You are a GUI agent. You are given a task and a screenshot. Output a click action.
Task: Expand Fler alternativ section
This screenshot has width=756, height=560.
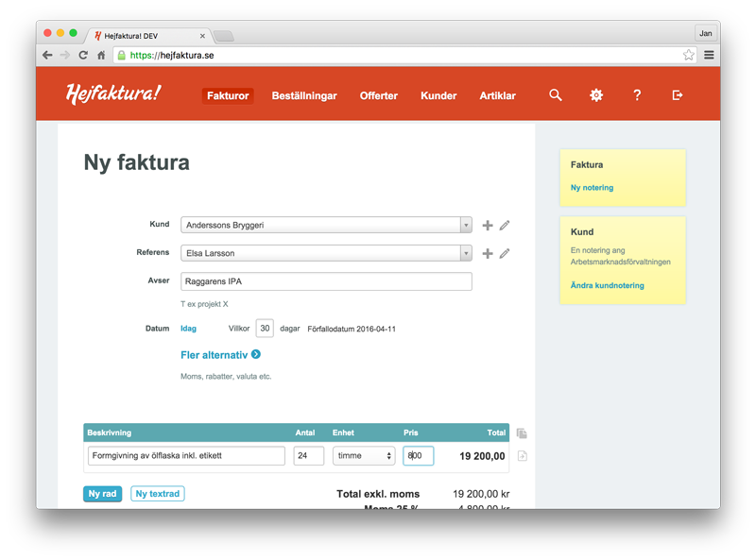(x=220, y=355)
